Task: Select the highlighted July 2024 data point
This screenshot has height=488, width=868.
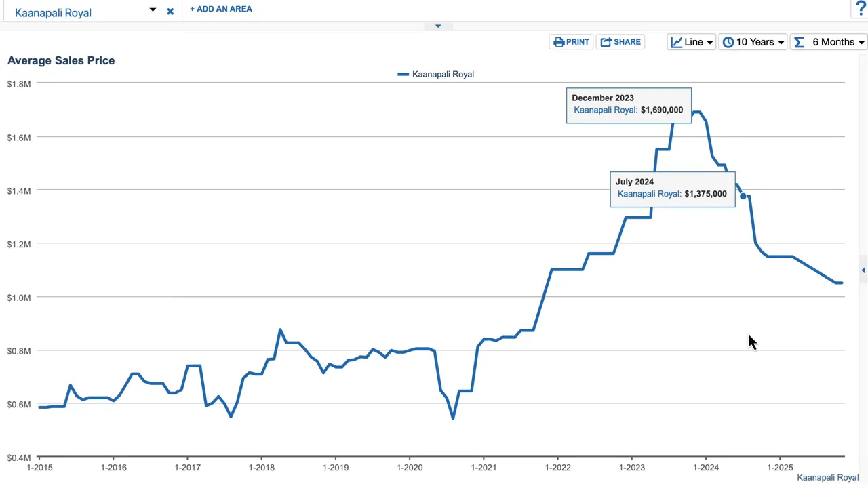Action: click(x=743, y=196)
